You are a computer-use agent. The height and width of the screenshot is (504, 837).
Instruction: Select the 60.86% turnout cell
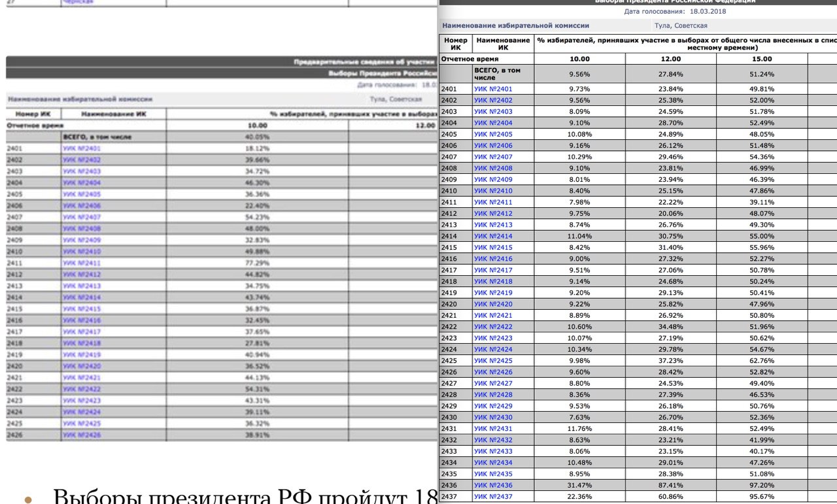tap(671, 497)
